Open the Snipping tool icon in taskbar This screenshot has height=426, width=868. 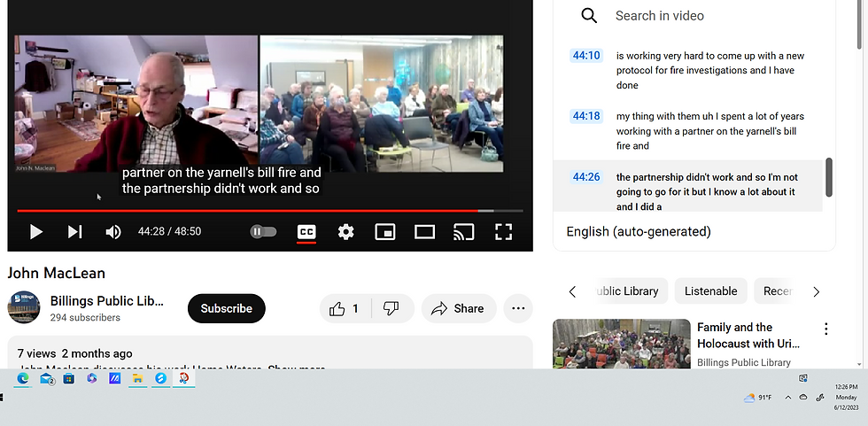[x=183, y=378]
